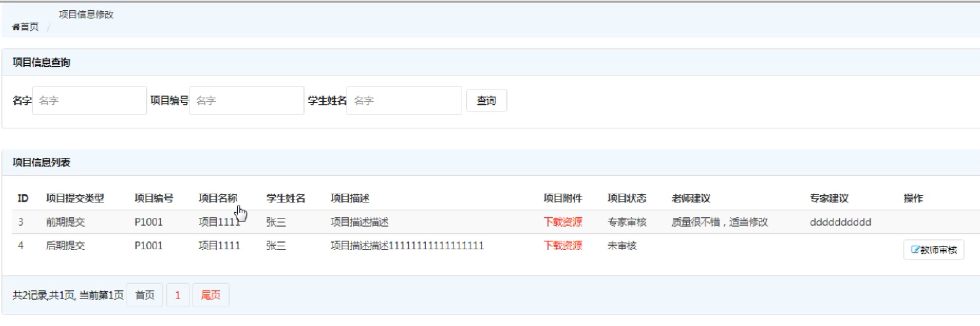Click 下载资源 link for 后期提交 row
Viewport: 980px width, 326px height.
(563, 245)
